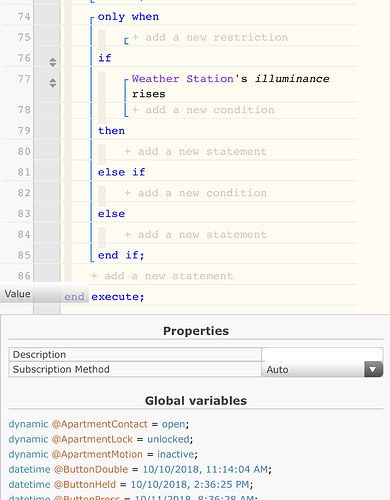Screen dimensions: 390x500
Task: Click the 'if' keyword on line 76
Action: [105, 58]
